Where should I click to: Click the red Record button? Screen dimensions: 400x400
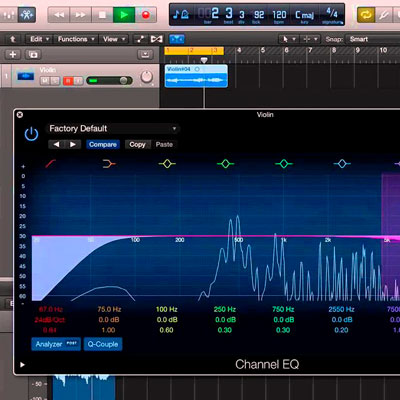(146, 15)
